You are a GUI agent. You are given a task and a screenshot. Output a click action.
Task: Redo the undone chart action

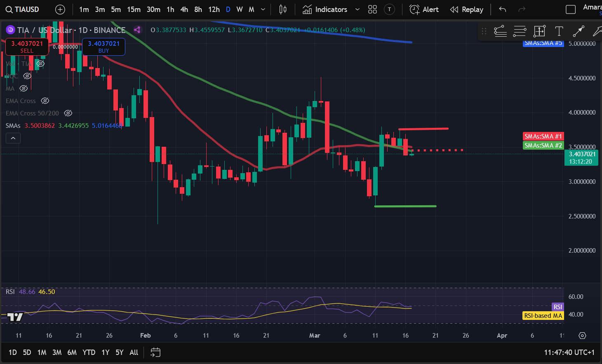click(522, 9)
